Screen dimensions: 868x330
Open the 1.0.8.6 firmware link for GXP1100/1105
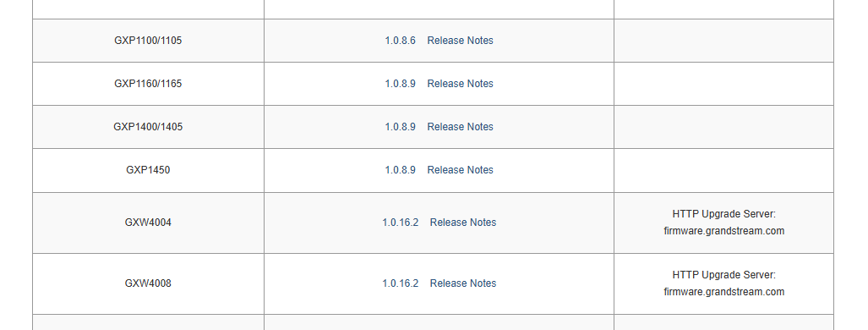tap(401, 41)
